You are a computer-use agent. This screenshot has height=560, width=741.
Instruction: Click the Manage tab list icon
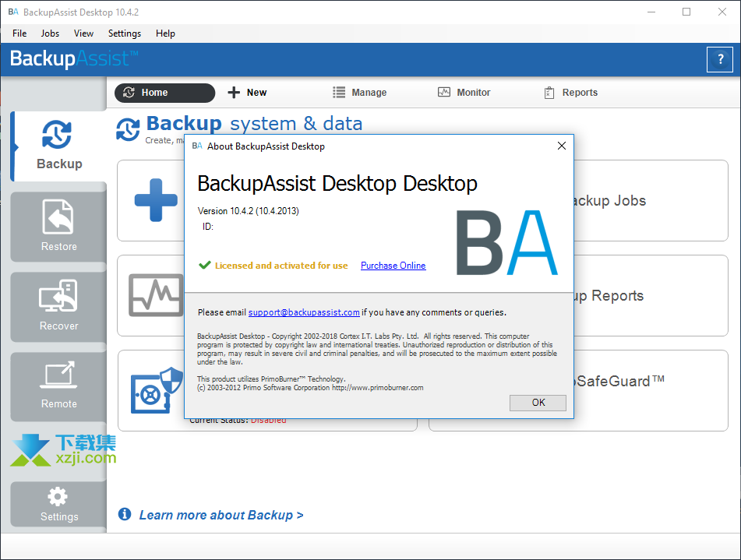tap(339, 92)
